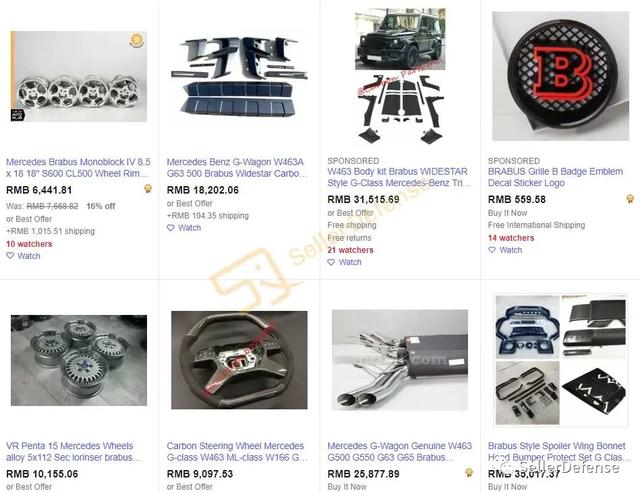Watch the Monoblock IV wheel rim listing
This screenshot has width=640, height=493.
23,256
